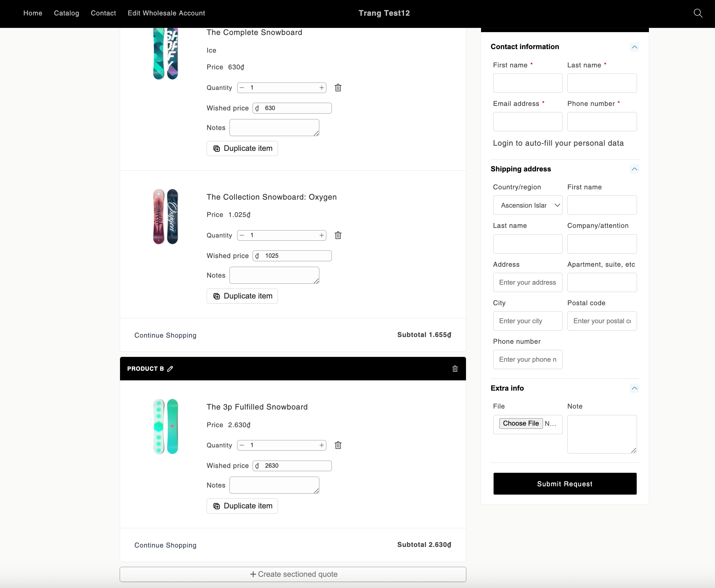This screenshot has width=715, height=588.
Task: Open the Catalog menu item
Action: coord(66,13)
